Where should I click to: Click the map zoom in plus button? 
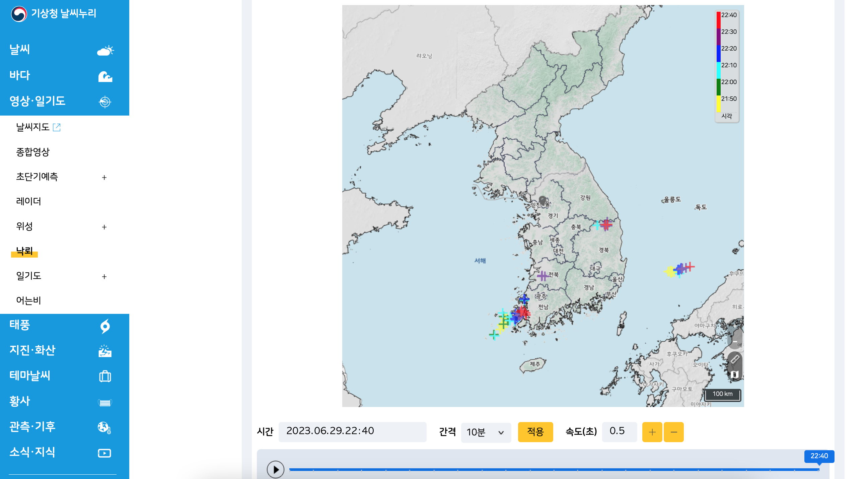(735, 326)
